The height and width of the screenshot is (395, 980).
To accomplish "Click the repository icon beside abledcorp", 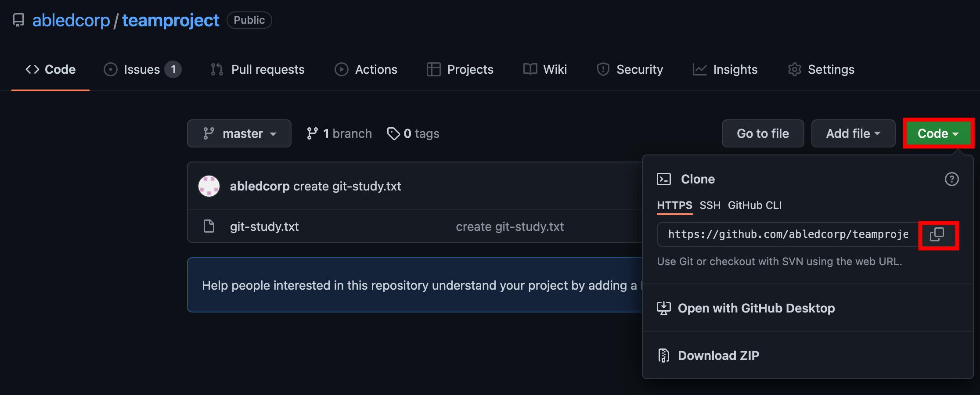I will coord(18,20).
